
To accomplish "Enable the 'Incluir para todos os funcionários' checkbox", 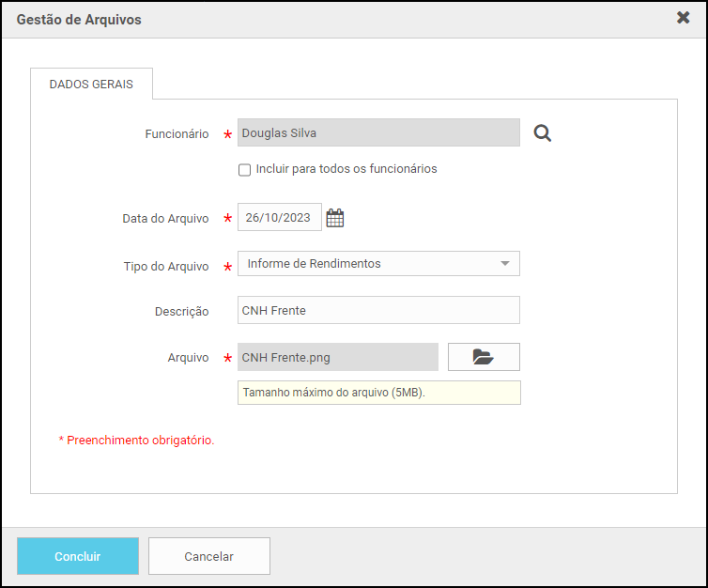I will click(245, 170).
